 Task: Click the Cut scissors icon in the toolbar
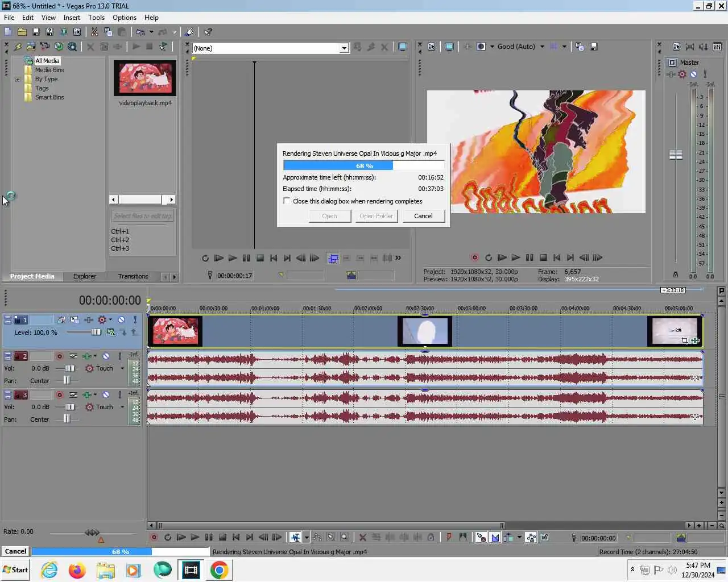pyautogui.click(x=94, y=32)
